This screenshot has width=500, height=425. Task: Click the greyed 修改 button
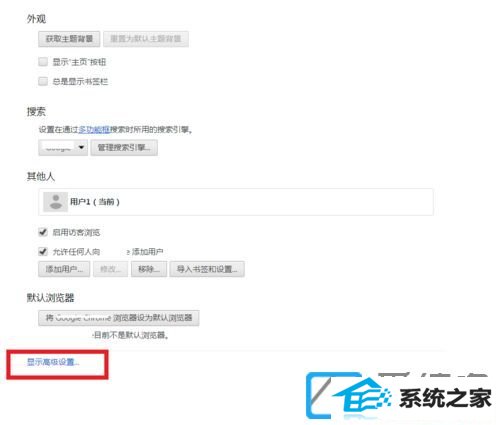110,269
